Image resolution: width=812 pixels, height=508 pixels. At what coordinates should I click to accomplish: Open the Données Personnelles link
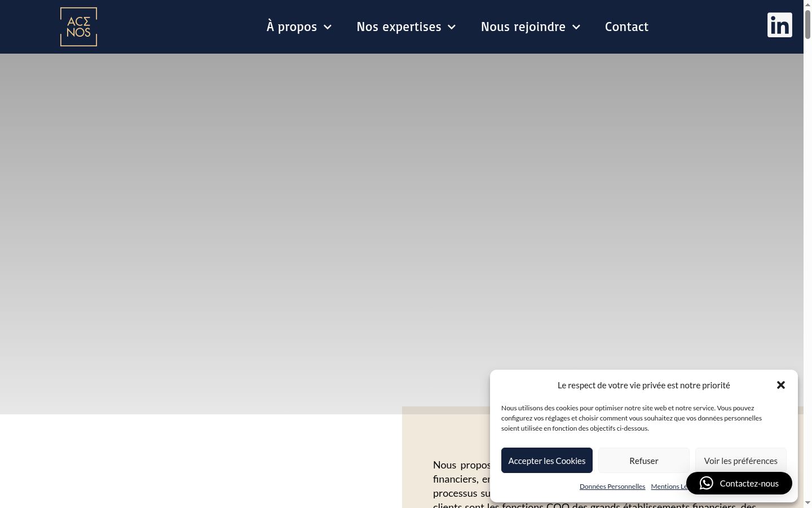click(x=612, y=487)
